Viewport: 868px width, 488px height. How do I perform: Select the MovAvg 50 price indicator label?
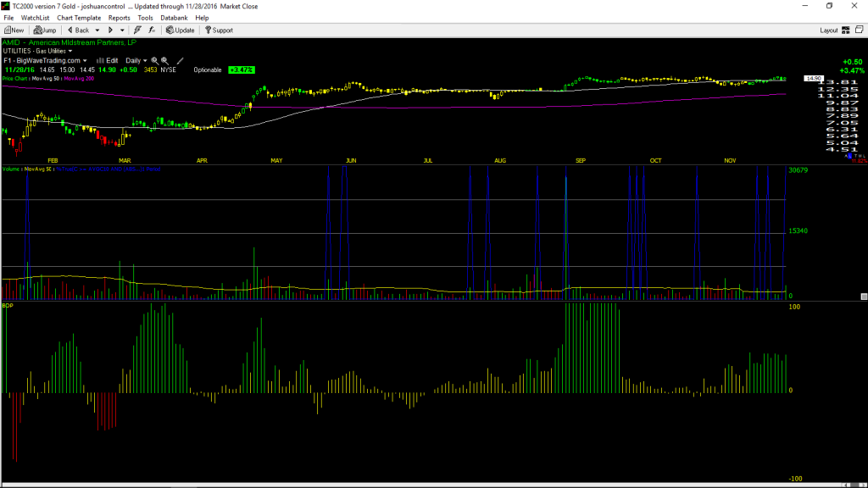coord(46,79)
